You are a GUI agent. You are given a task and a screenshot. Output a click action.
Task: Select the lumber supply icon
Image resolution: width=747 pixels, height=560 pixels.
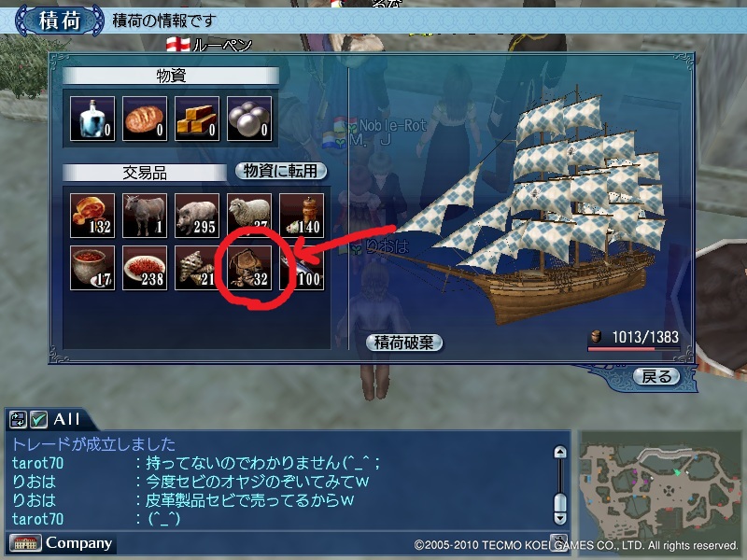pos(197,119)
